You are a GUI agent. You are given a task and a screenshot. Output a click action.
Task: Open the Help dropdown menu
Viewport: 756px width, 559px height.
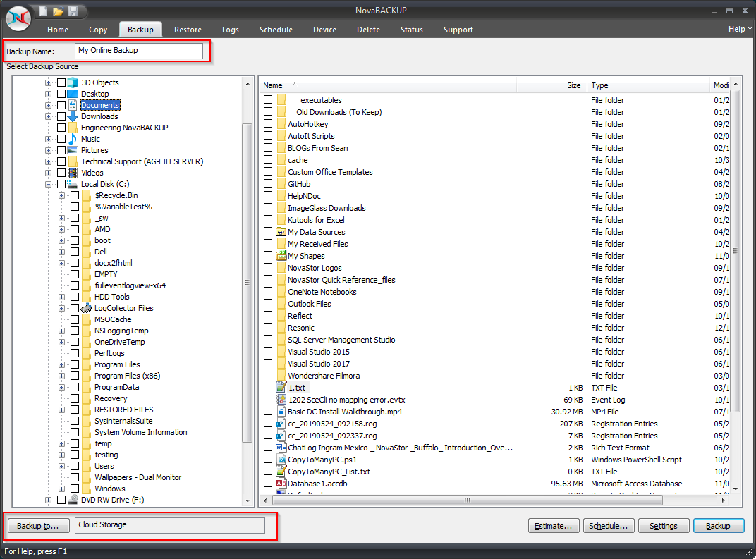tap(740, 29)
